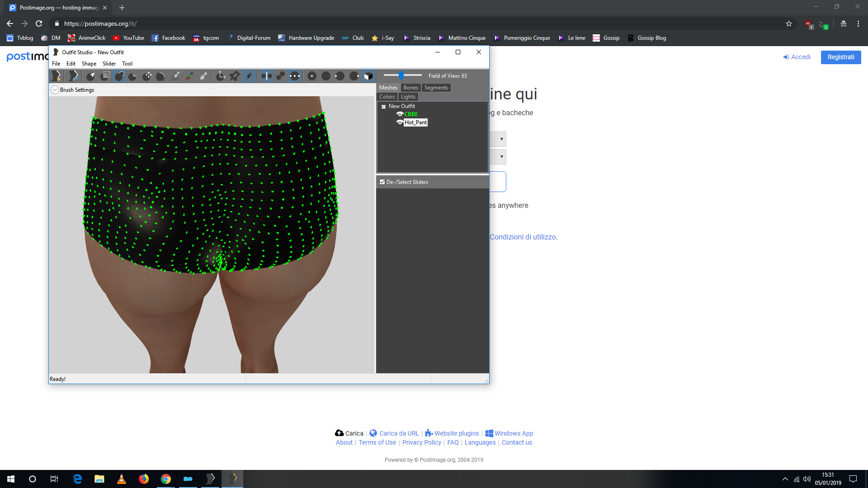Image resolution: width=868 pixels, height=488 pixels.
Task: Click the Field of View slider handle
Action: [401, 75]
